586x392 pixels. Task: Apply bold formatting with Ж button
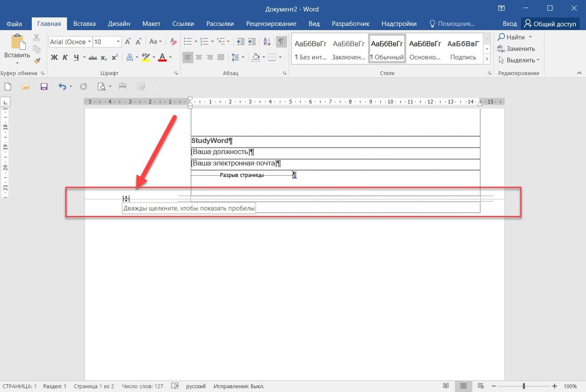point(54,58)
